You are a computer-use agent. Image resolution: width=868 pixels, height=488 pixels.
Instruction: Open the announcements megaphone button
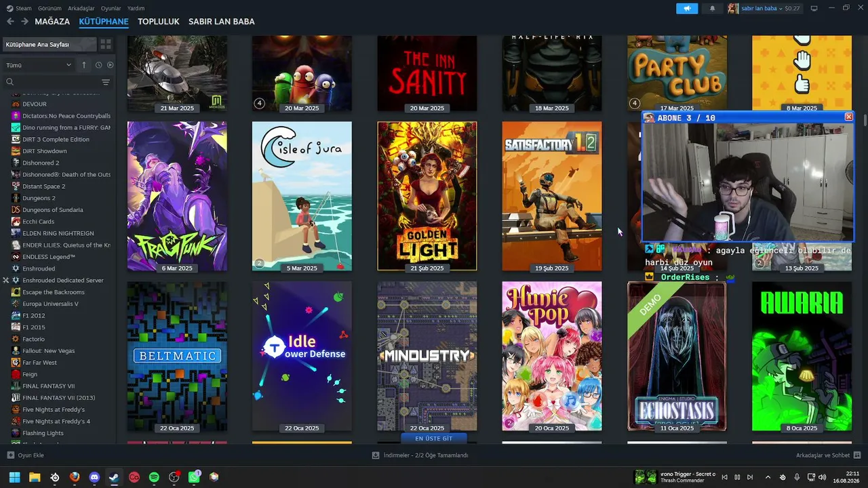(687, 8)
